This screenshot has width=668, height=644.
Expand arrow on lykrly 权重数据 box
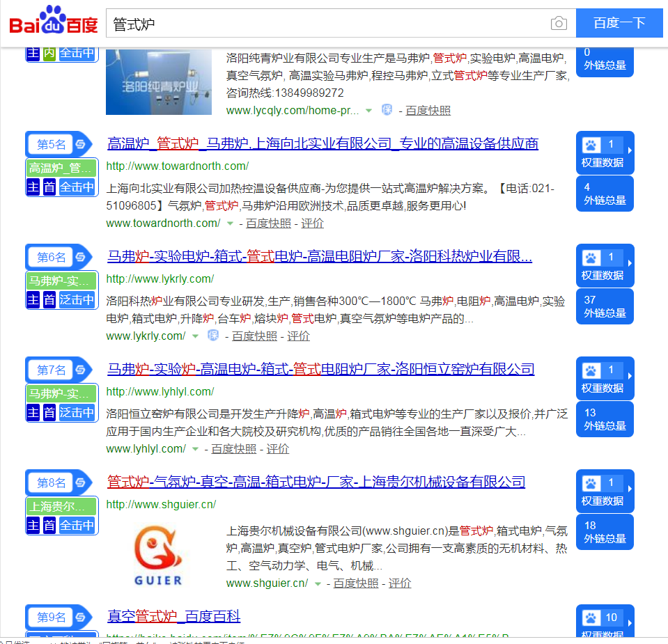[630, 263]
